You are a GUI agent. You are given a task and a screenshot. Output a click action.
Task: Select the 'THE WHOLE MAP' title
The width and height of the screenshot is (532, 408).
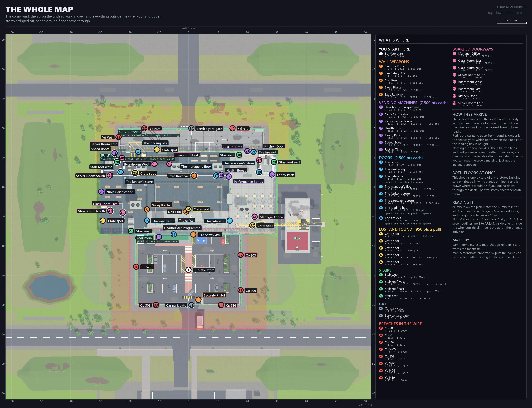(x=39, y=9)
